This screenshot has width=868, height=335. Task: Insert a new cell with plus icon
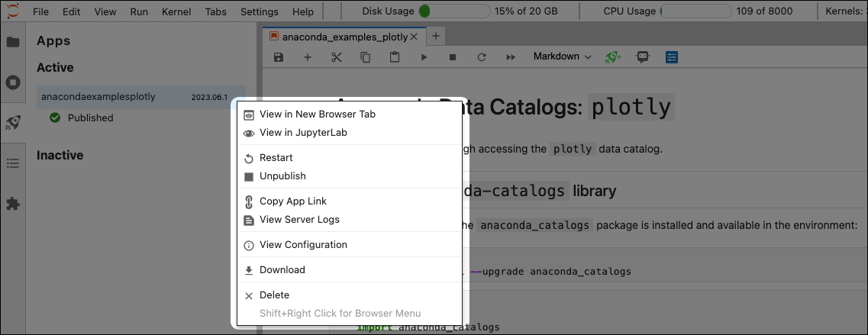coord(308,57)
